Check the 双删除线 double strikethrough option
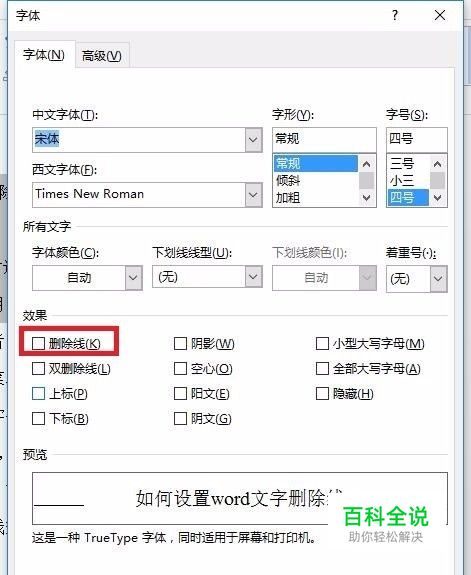Image resolution: width=471 pixels, height=575 pixels. (38, 369)
